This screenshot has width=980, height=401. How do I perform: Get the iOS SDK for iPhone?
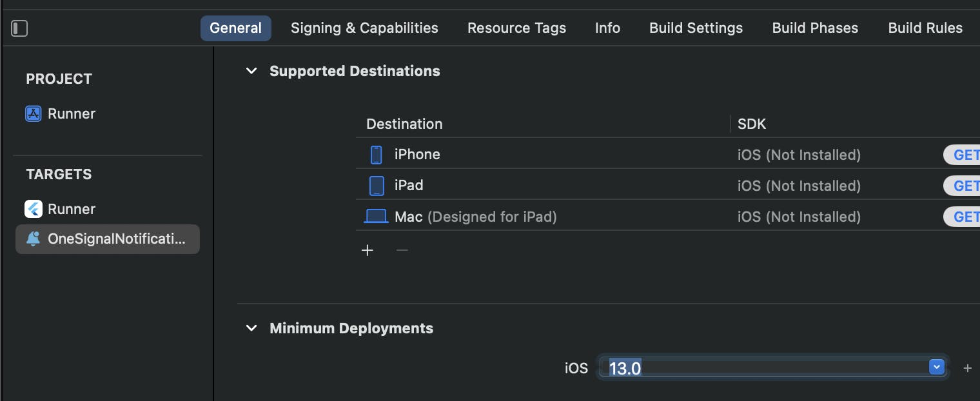[x=965, y=155]
